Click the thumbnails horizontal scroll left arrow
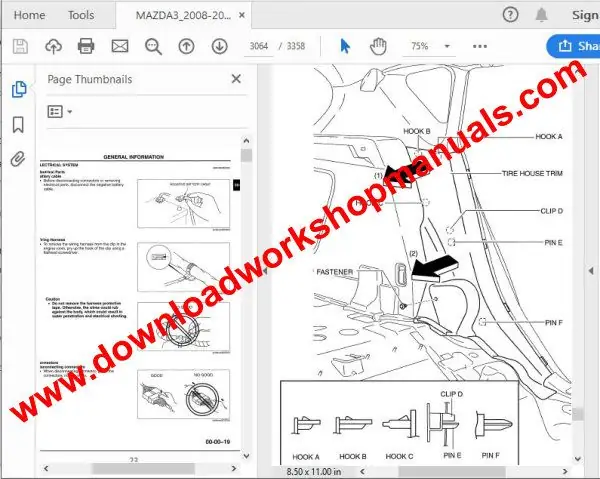 point(46,468)
